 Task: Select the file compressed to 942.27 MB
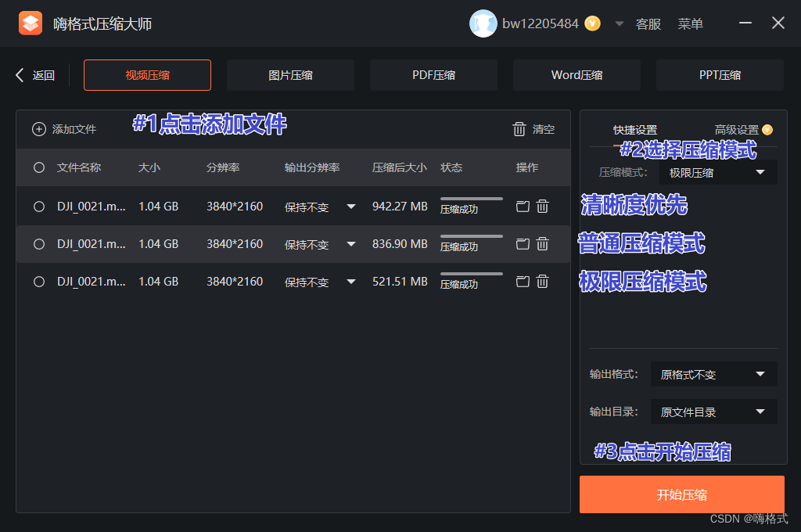point(39,207)
